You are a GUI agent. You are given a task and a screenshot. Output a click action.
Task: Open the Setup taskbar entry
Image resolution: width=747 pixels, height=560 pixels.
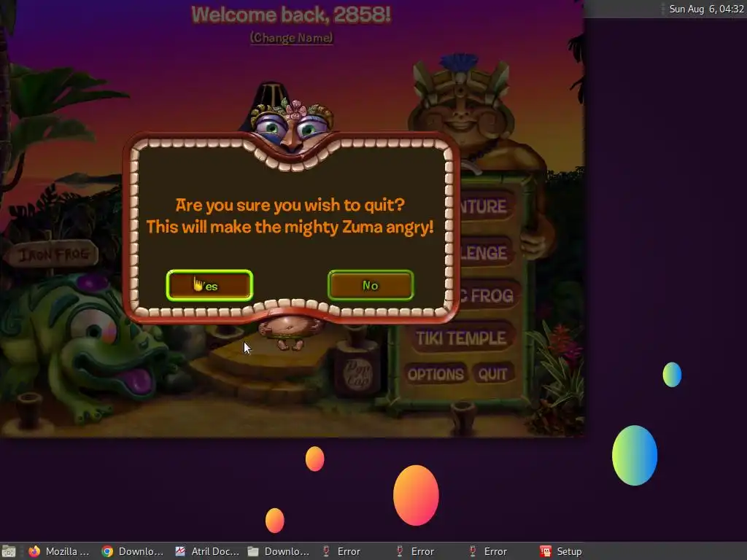pos(561,551)
